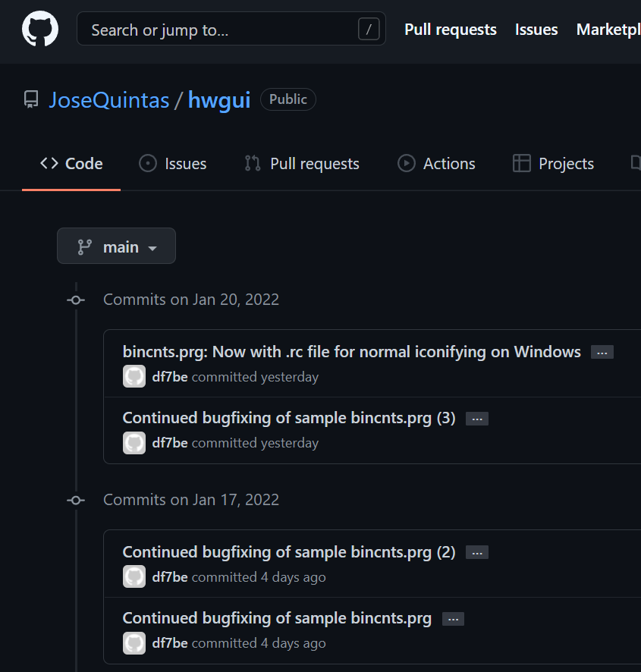
Task: Click Pull requests in the top navigation
Action: (x=451, y=30)
